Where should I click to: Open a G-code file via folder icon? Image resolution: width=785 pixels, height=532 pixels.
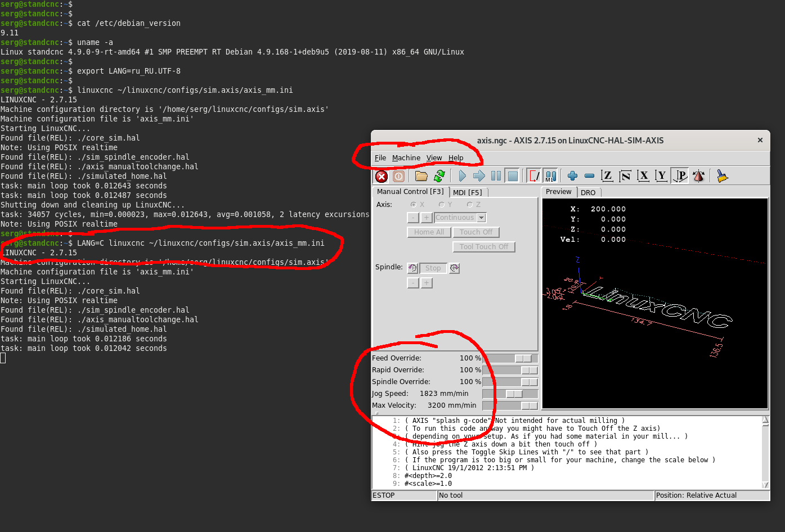coord(421,177)
